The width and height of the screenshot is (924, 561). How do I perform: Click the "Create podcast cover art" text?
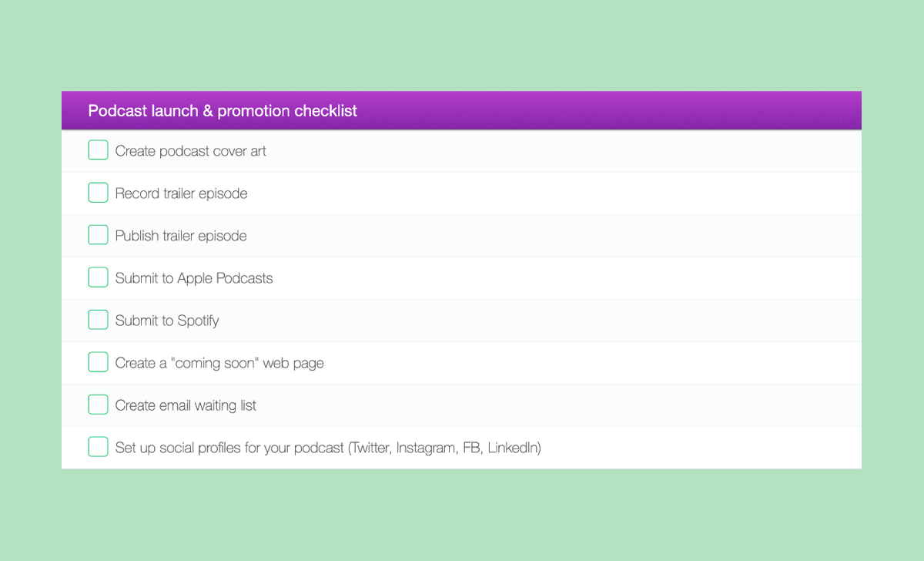190,151
